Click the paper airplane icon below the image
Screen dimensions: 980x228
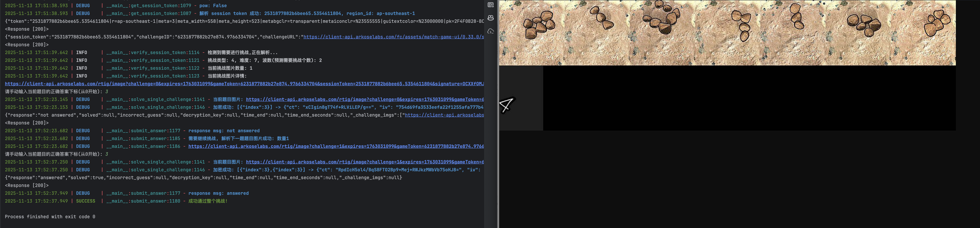coord(507,105)
